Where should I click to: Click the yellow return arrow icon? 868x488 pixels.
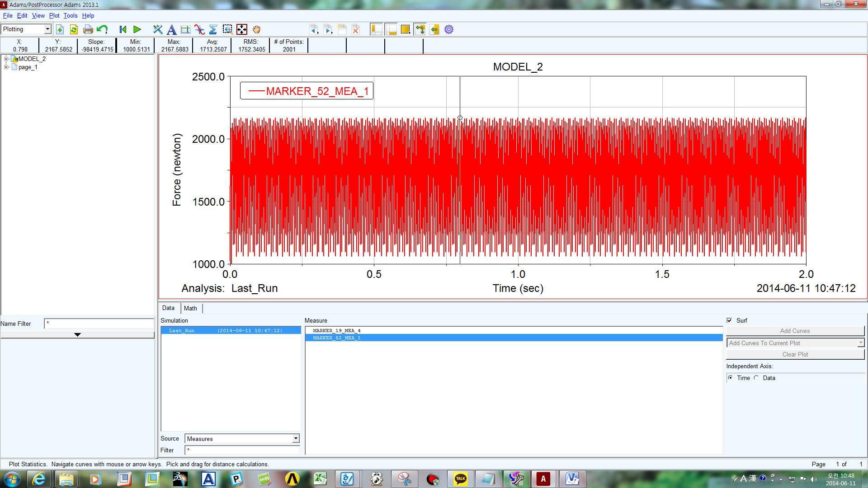[x=434, y=30]
